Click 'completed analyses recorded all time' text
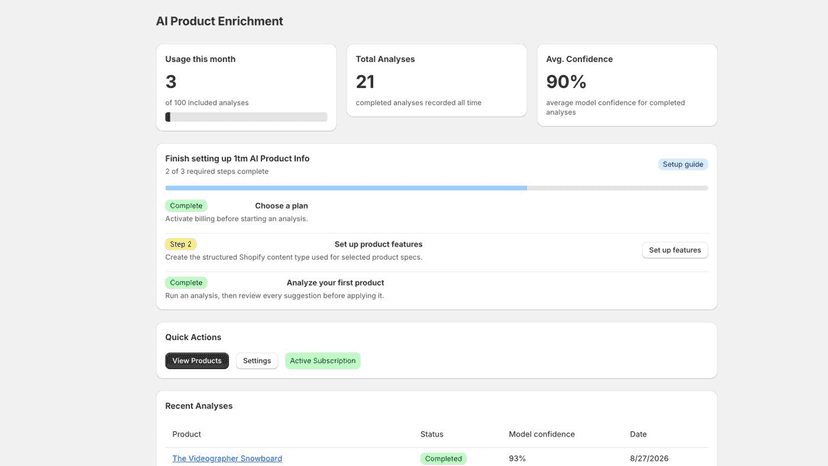The height and width of the screenshot is (466, 828). click(x=418, y=102)
